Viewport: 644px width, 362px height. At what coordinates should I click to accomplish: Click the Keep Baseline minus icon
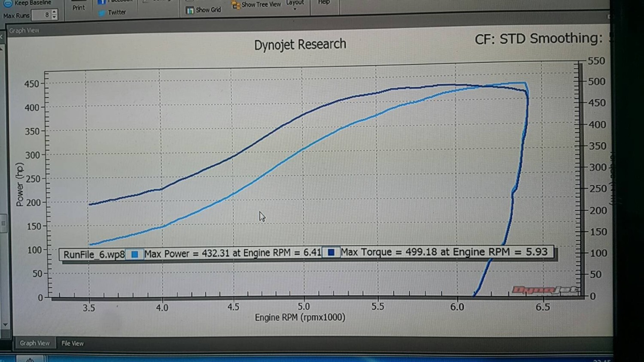click(x=8, y=3)
